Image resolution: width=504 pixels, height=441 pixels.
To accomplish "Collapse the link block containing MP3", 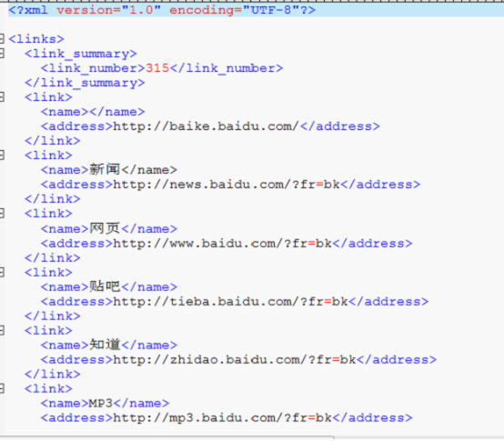I will click(x=2, y=388).
